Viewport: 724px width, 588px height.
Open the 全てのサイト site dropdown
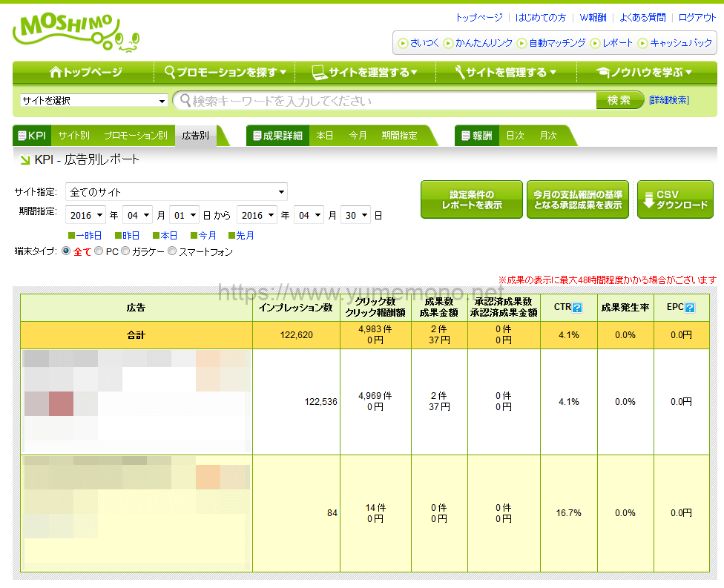point(177,192)
